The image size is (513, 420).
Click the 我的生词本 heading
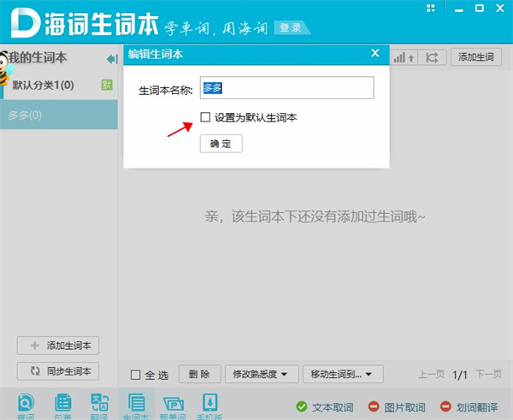38,57
